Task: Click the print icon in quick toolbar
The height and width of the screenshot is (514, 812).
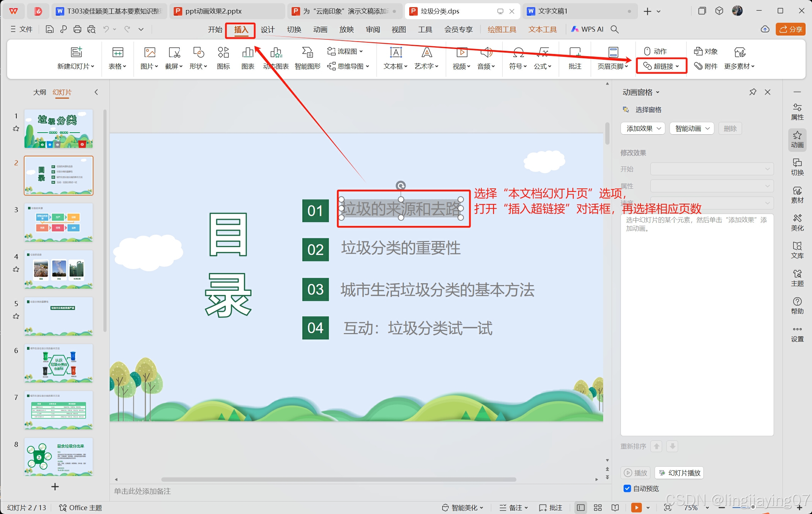Action: 77,30
